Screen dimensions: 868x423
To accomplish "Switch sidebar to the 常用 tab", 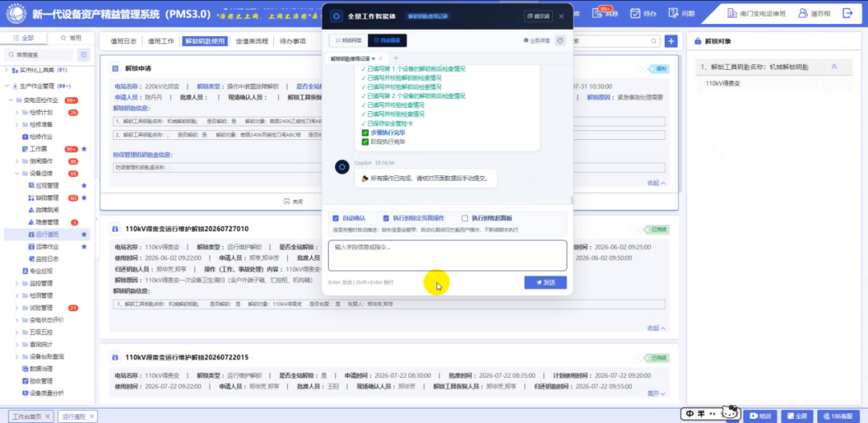I will 70,39.
